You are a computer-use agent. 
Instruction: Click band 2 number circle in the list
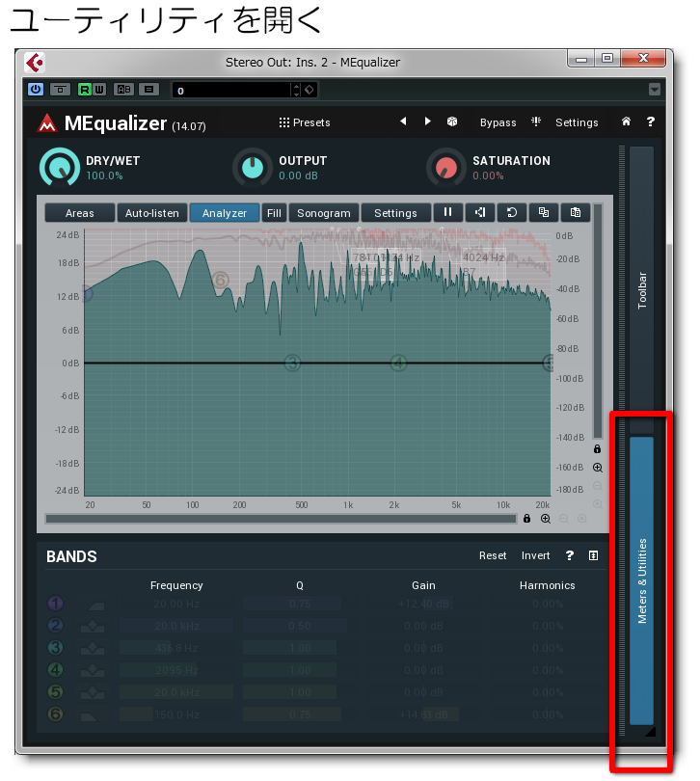pos(55,625)
